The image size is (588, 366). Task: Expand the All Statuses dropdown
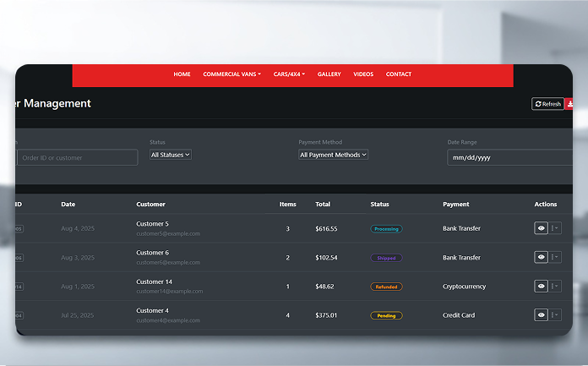click(171, 155)
